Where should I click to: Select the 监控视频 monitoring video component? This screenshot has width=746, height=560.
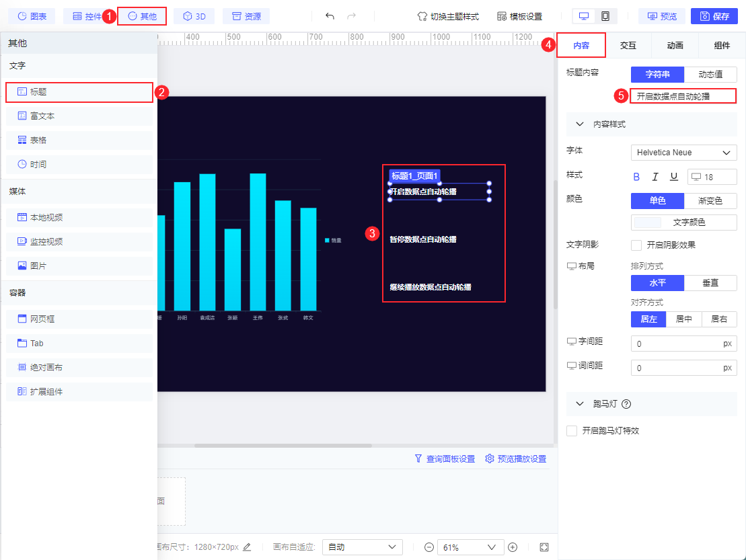click(x=79, y=241)
